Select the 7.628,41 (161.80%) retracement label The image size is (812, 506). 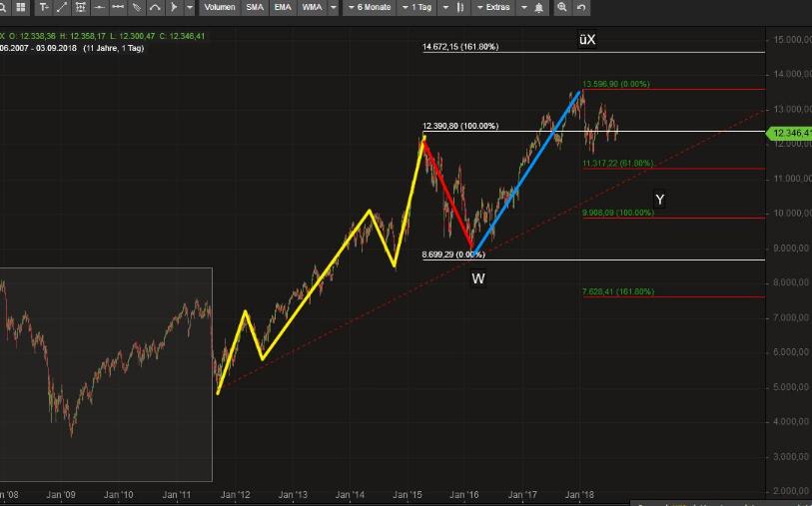point(618,291)
